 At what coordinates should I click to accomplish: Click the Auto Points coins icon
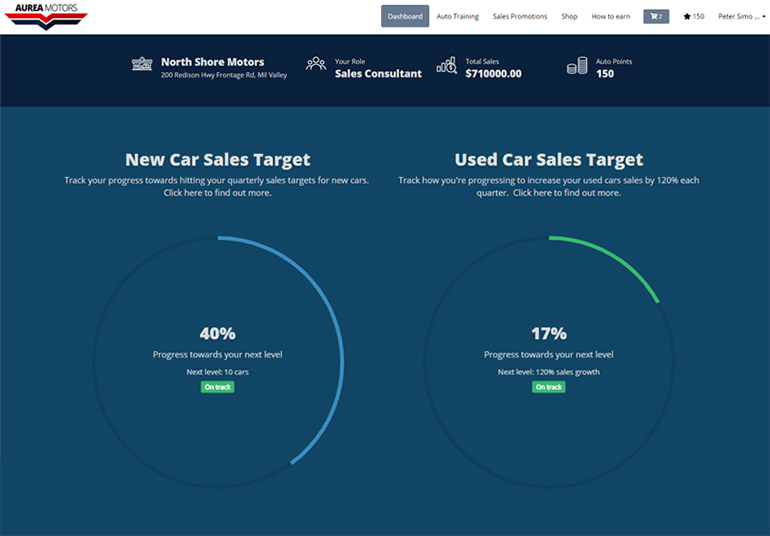point(577,66)
